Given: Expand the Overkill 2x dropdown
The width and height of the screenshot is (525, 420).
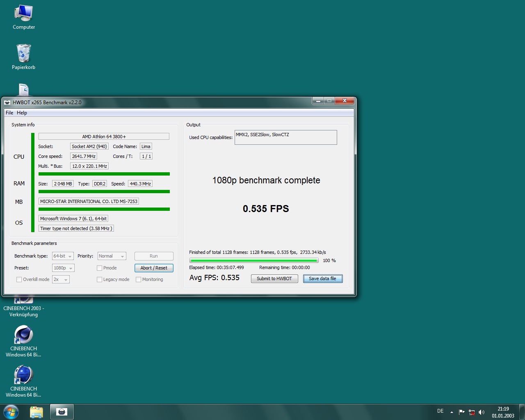Looking at the screenshot, I should point(61,279).
